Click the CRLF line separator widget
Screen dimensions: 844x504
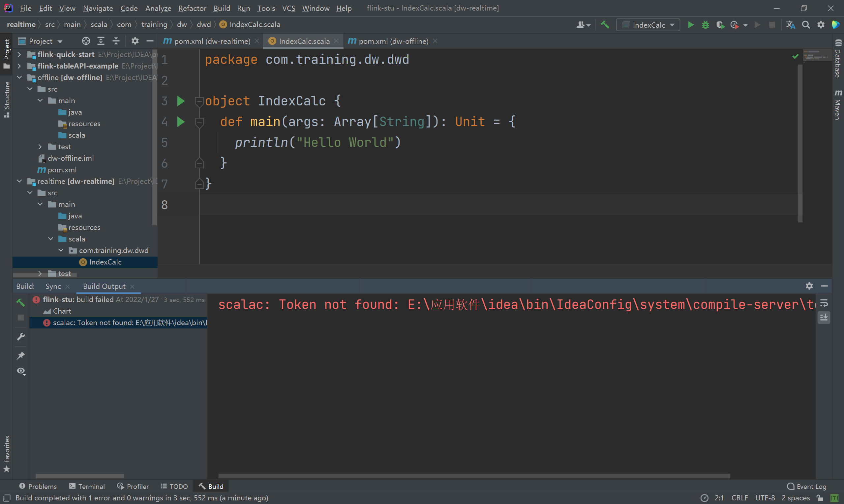739,498
